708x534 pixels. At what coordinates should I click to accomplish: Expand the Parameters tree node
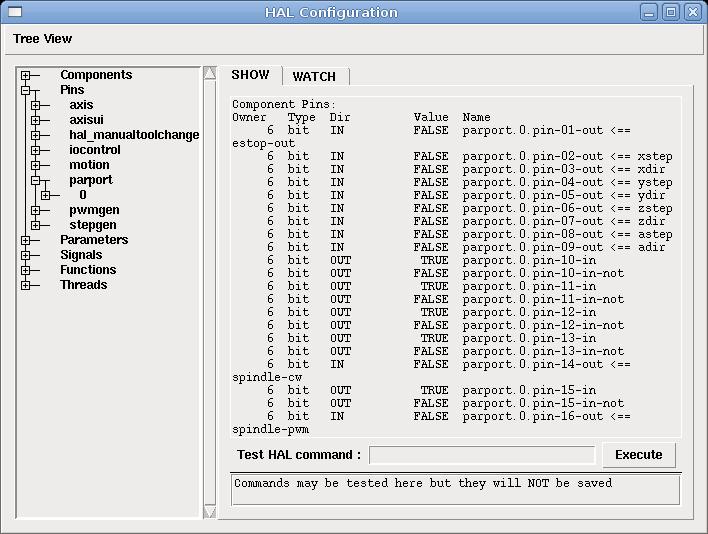(x=26, y=240)
